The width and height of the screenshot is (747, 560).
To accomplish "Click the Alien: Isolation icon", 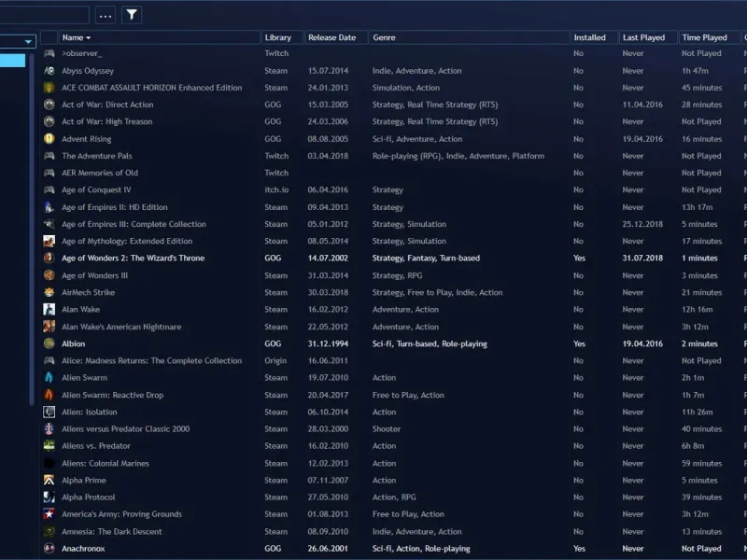I will [49, 412].
